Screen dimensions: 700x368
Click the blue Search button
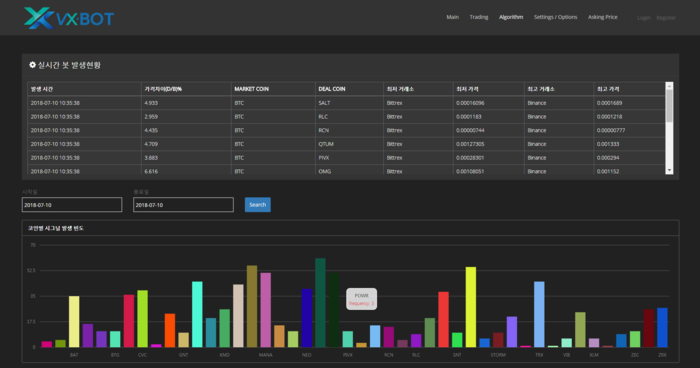(258, 205)
